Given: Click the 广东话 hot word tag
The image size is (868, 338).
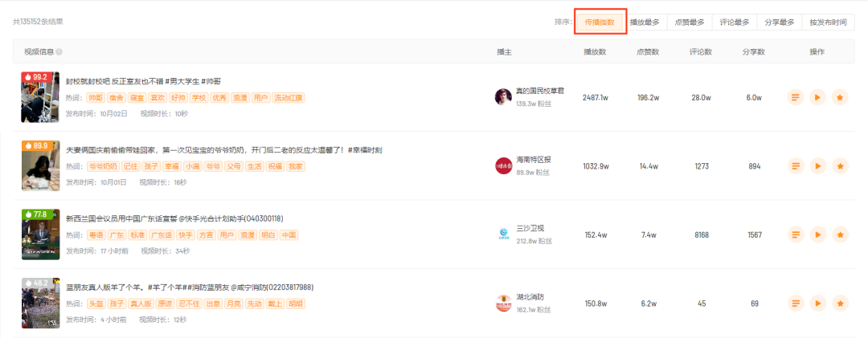Looking at the screenshot, I should click(x=161, y=235).
